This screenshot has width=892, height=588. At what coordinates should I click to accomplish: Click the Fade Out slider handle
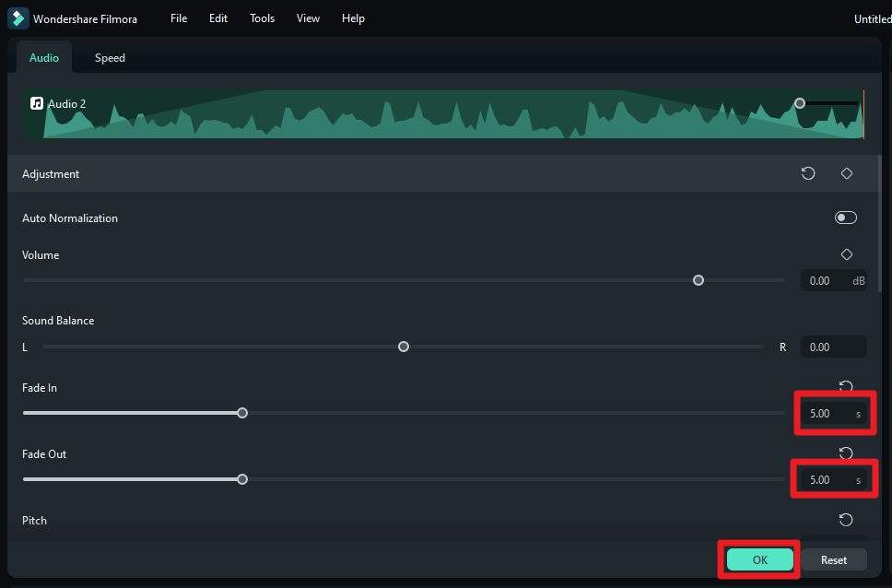tap(242, 479)
